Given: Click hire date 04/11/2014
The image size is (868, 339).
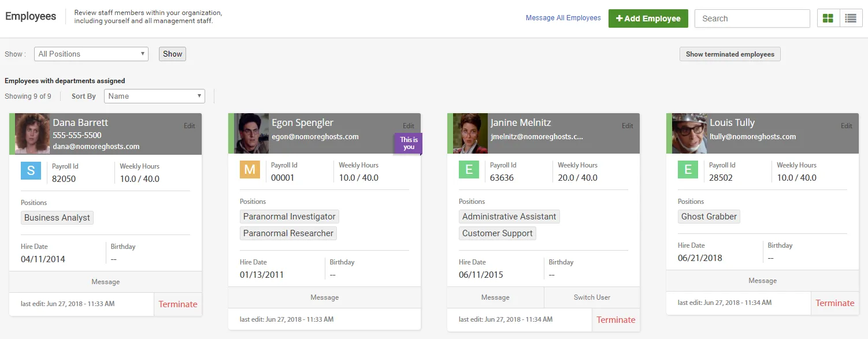Looking at the screenshot, I should pyautogui.click(x=43, y=259).
